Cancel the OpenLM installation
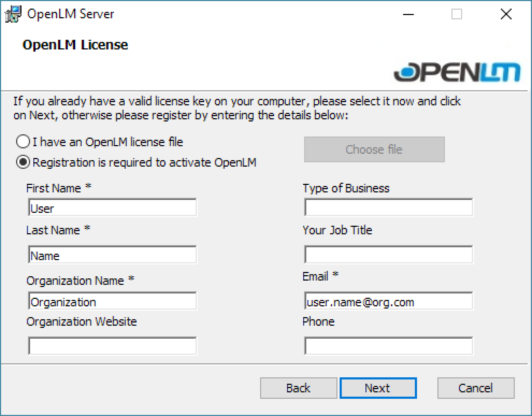Image resolution: width=532 pixels, height=416 pixels. (476, 388)
